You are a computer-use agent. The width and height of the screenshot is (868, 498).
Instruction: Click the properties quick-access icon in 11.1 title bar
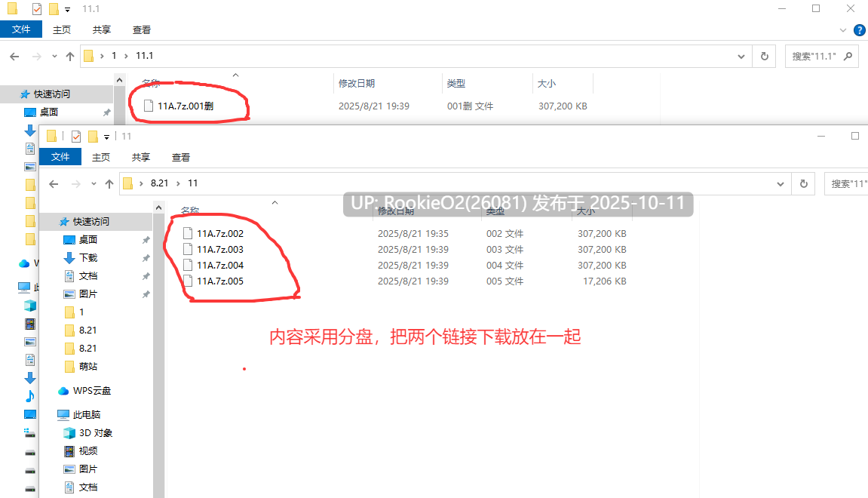[x=36, y=9]
